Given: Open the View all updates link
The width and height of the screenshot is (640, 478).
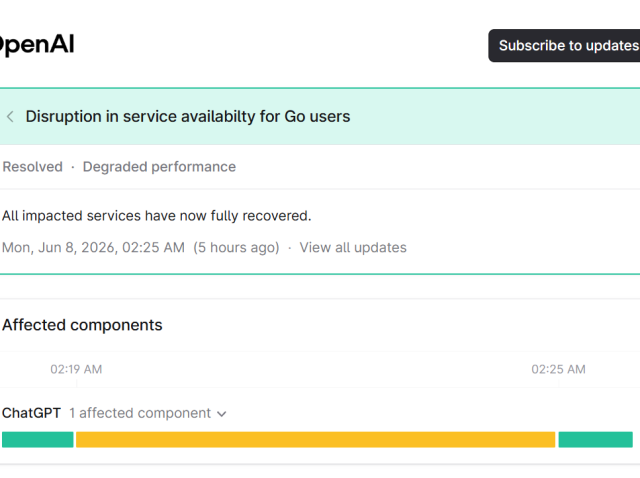Looking at the screenshot, I should click(353, 248).
